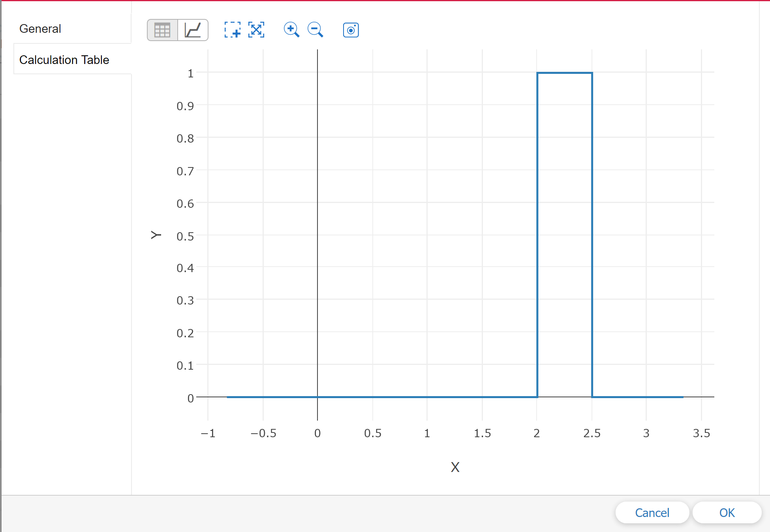This screenshot has height=532, width=770.
Task: Click the -0.5 tick on the X axis
Action: (x=263, y=433)
